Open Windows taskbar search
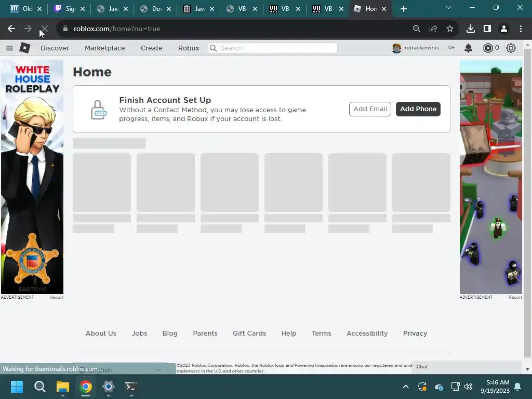This screenshot has height=399, width=532. [x=39, y=387]
